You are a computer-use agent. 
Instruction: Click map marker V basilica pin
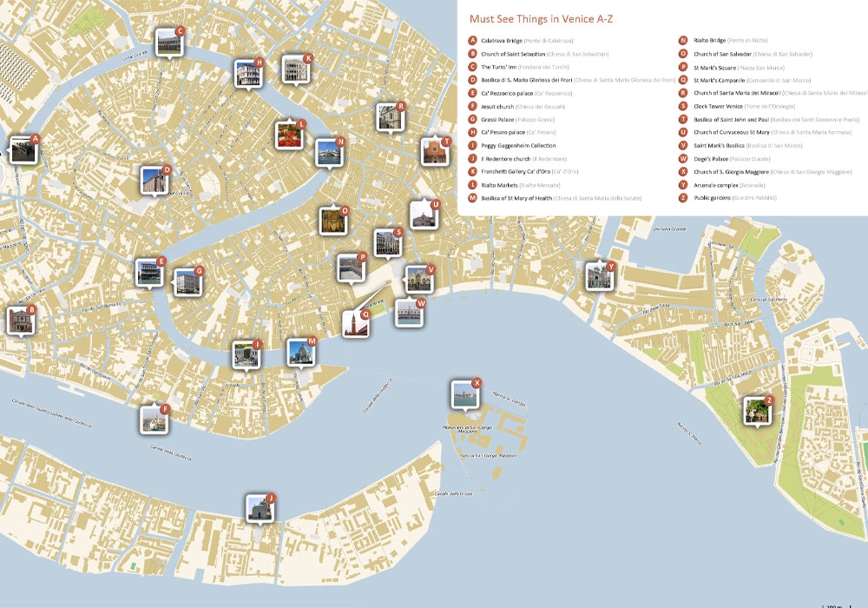coord(419,280)
